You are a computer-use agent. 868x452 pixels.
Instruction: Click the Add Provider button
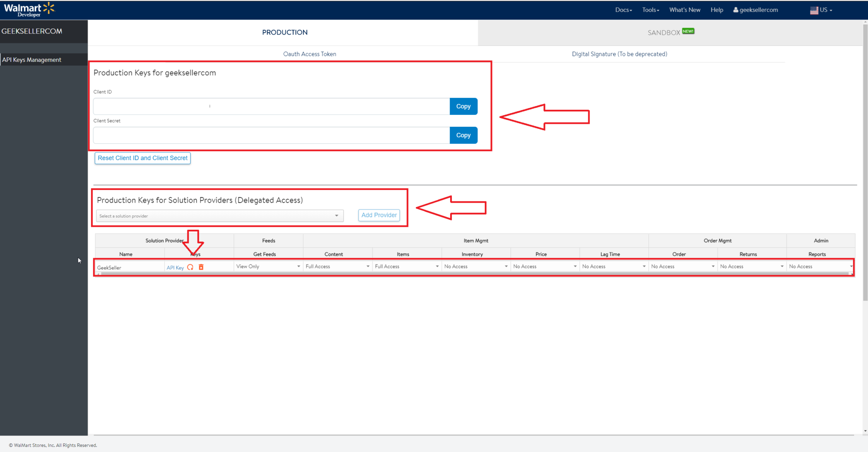point(379,215)
